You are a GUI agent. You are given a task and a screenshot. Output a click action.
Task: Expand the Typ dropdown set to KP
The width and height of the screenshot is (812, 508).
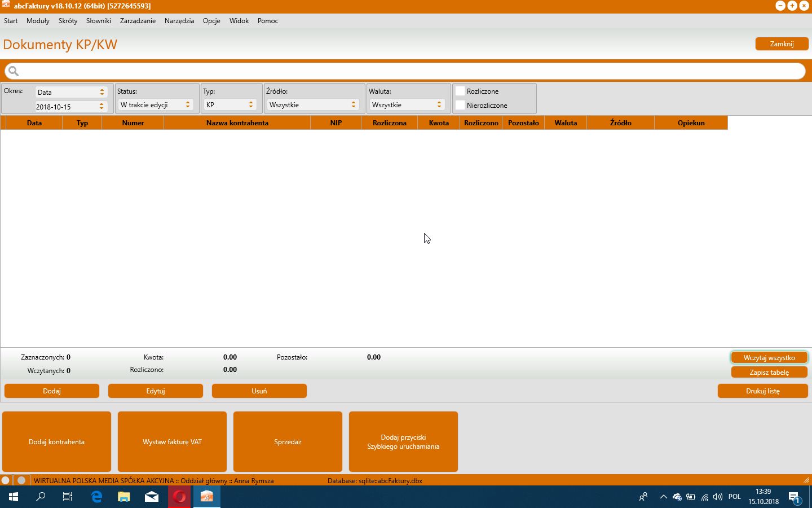pyautogui.click(x=230, y=105)
